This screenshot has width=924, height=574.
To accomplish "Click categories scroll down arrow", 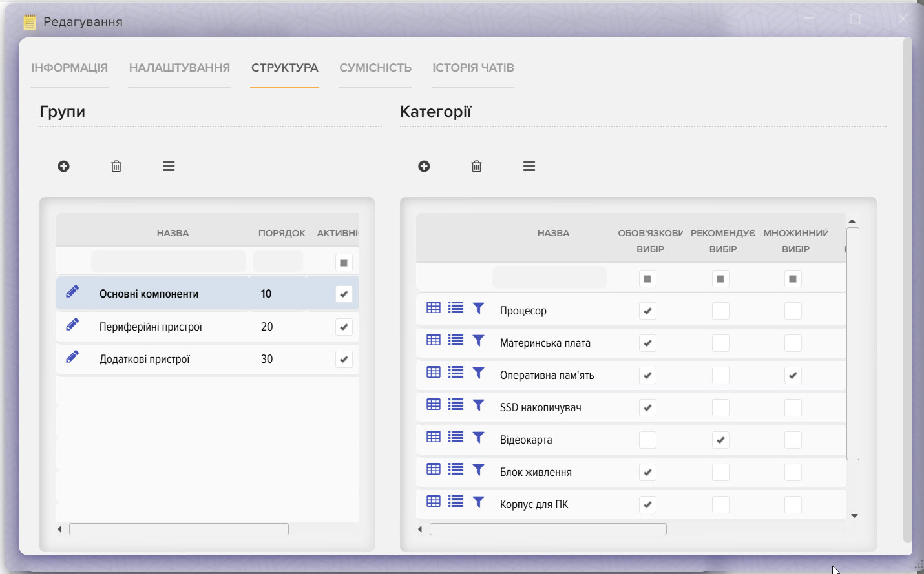I will 854,515.
